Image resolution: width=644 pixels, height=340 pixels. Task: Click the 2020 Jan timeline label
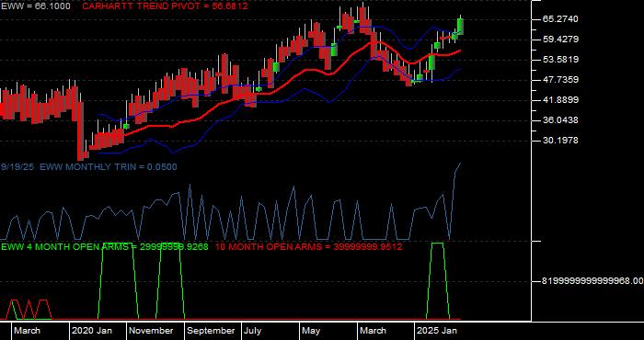click(92, 331)
